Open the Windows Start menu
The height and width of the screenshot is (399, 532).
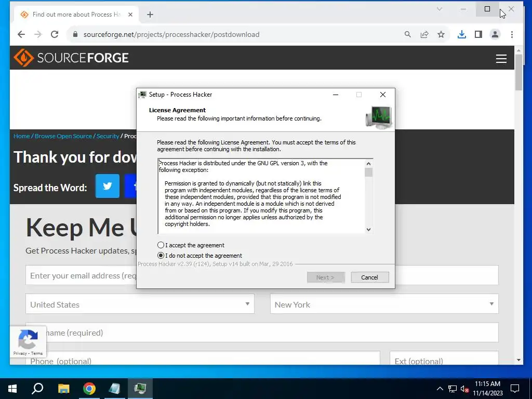coord(12,389)
